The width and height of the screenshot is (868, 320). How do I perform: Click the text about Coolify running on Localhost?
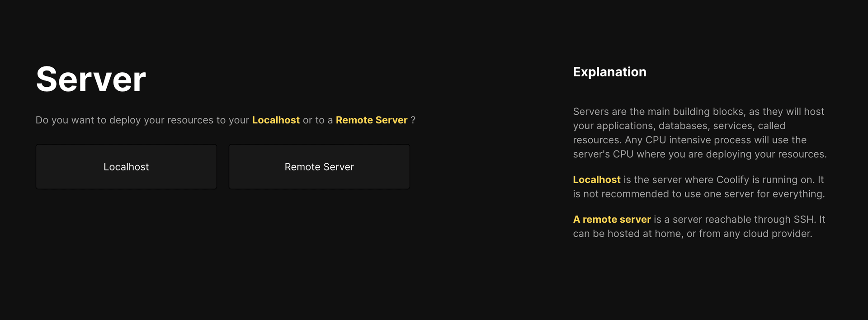tap(723, 179)
